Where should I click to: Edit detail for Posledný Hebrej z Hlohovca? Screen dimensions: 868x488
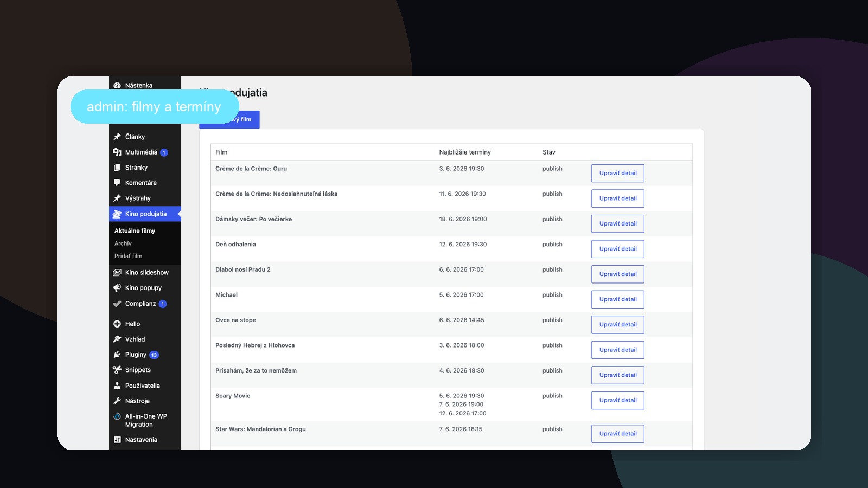point(618,350)
